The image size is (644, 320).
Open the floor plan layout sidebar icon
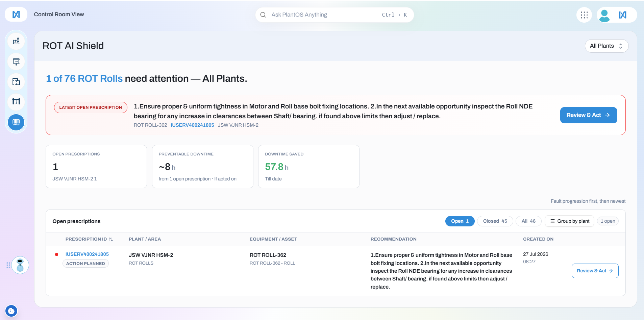(x=16, y=82)
